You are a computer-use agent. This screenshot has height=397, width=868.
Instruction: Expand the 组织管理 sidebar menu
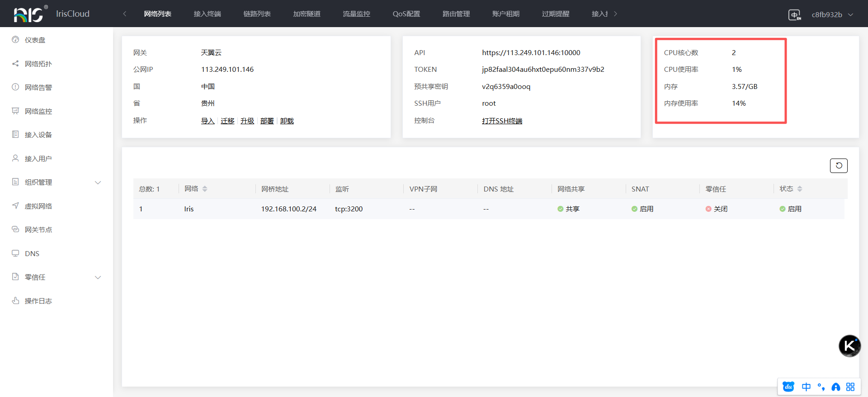pyautogui.click(x=98, y=182)
